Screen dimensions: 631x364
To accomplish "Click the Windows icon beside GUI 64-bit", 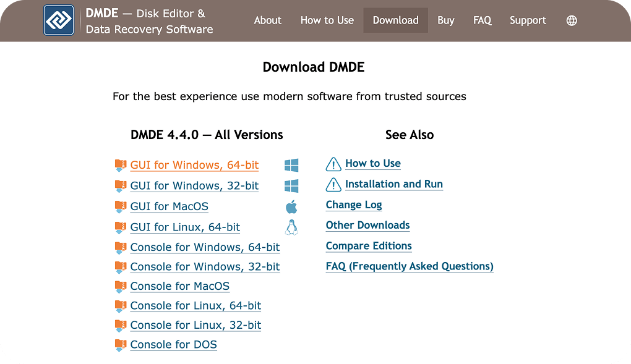I will coord(291,165).
